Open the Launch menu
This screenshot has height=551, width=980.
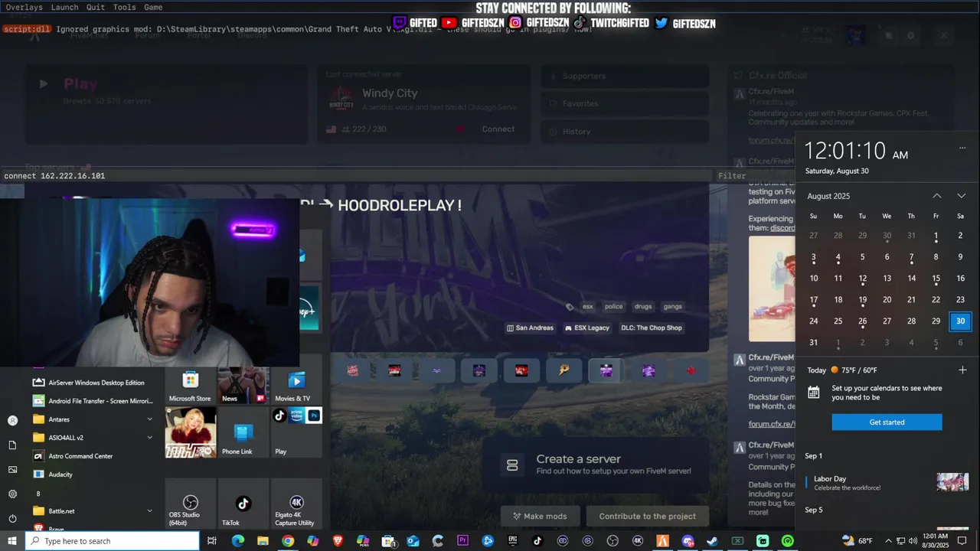point(64,7)
